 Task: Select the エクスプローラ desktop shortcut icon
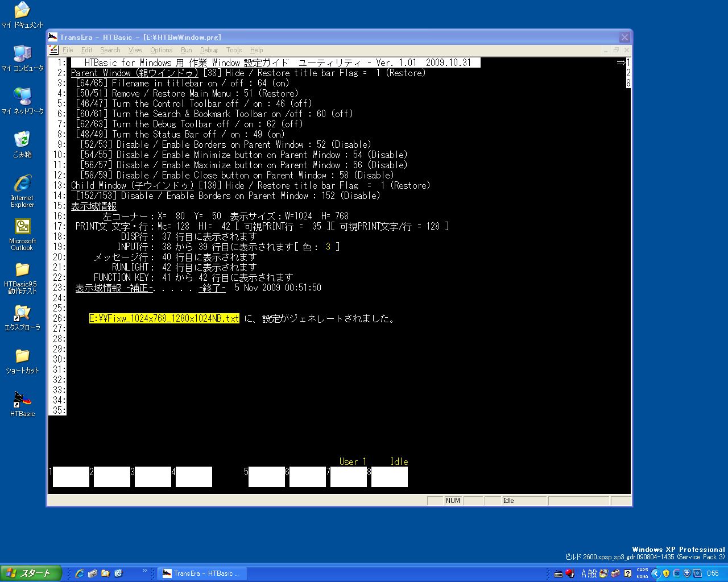tap(22, 317)
